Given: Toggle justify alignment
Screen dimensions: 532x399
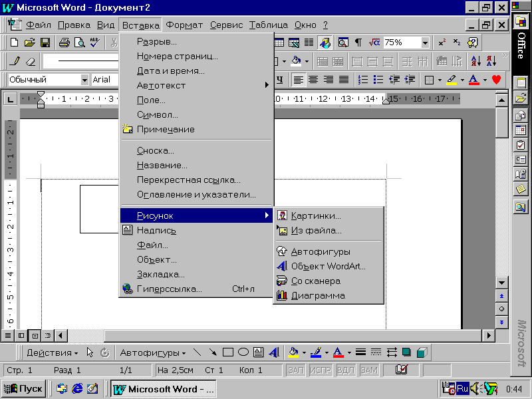Looking at the screenshot, I should (x=344, y=80).
